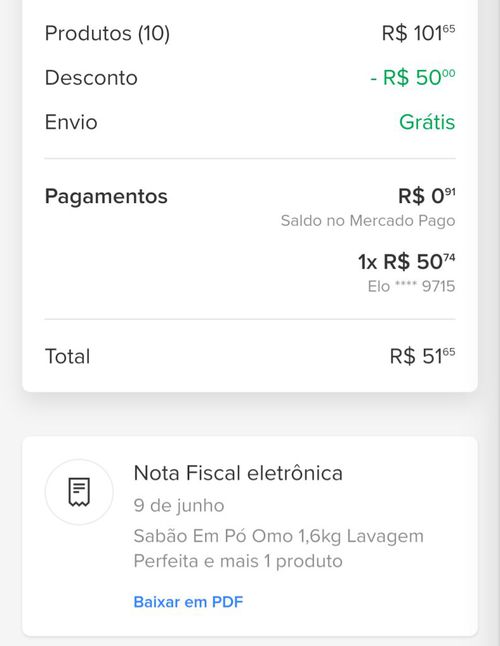Click the total amount R$ 51,65
500x646 pixels.
(x=423, y=356)
